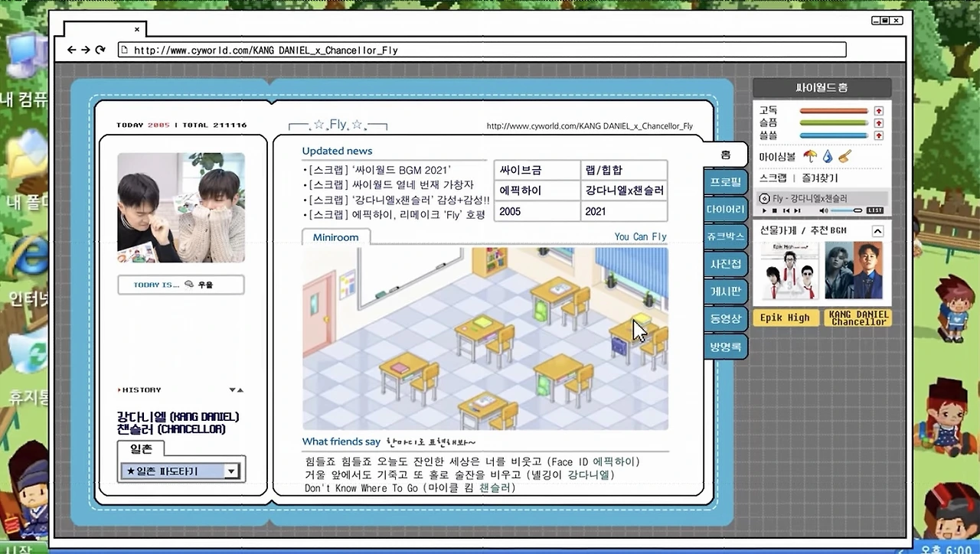The width and height of the screenshot is (980, 554).
Task: Skip to the next BGM track
Action: (x=797, y=210)
